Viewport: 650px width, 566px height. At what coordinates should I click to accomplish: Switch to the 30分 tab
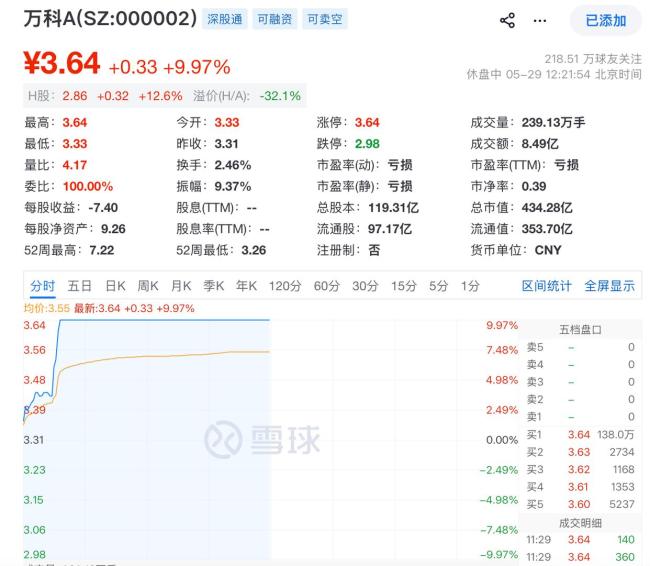pos(365,286)
